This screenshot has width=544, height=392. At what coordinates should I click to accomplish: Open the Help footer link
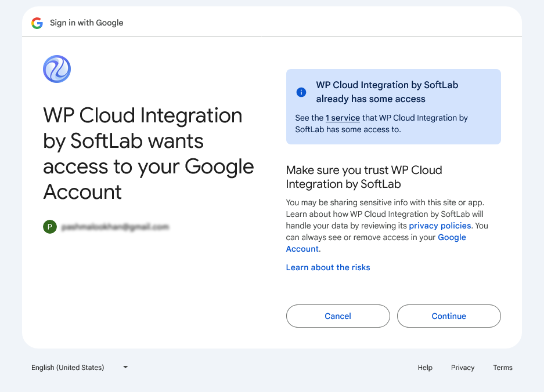(425, 368)
